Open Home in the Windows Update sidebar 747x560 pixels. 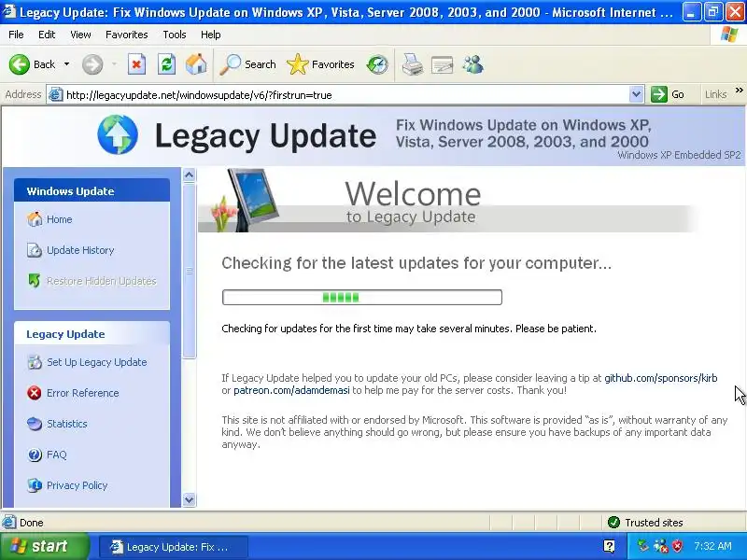pyautogui.click(x=59, y=219)
